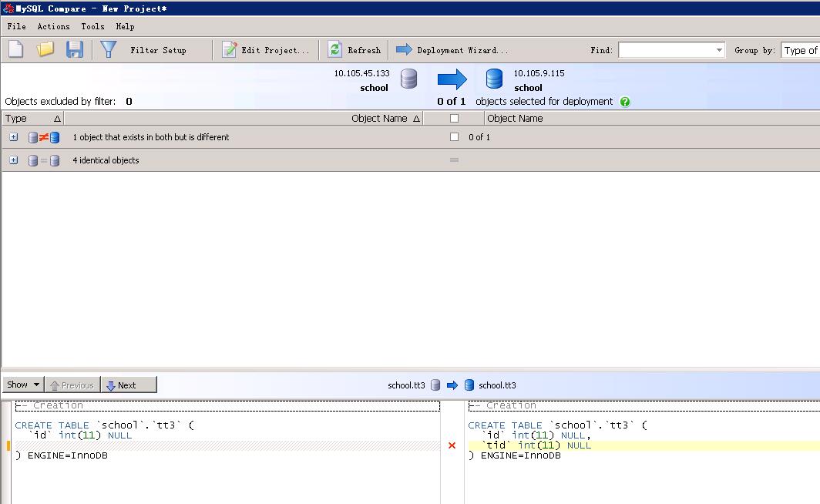Click the large blue deployment direction arrow

[452, 79]
